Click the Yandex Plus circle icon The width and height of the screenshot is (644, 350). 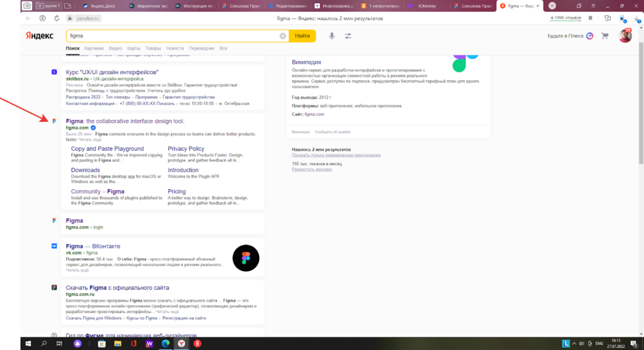[590, 36]
